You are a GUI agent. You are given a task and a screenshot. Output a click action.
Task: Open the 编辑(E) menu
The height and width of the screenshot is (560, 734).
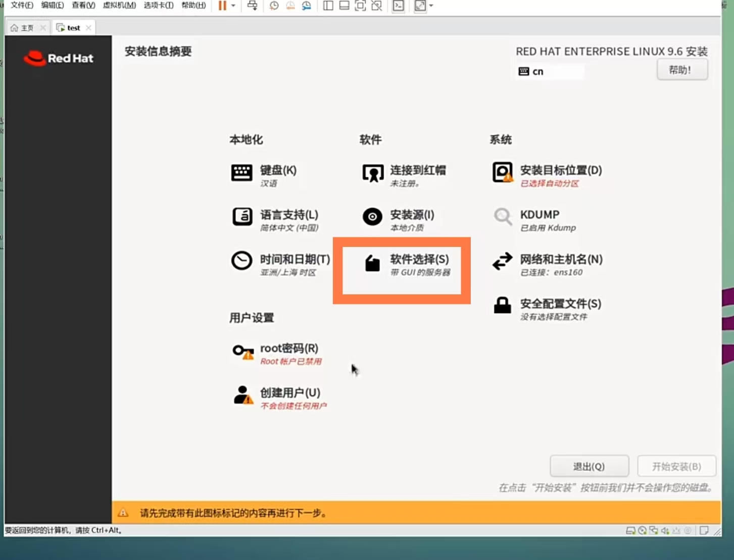53,5
